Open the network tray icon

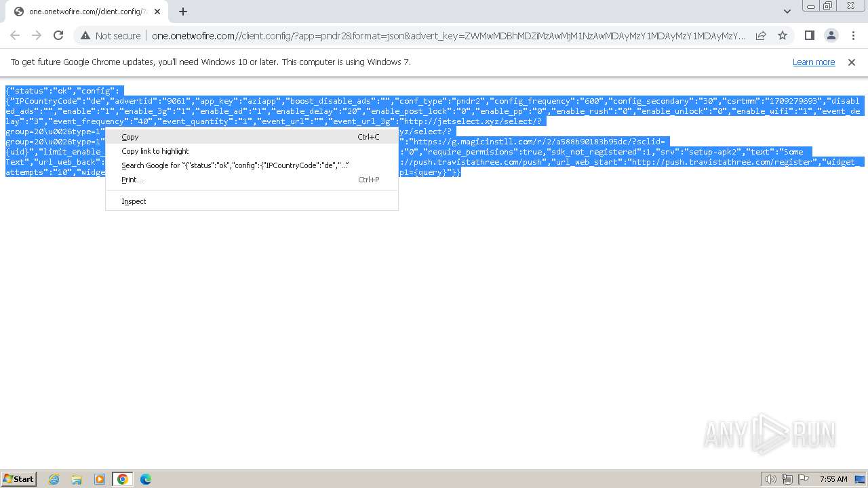point(787,479)
